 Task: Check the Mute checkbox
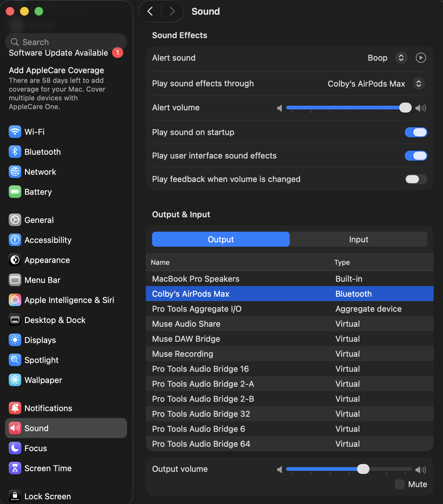pyautogui.click(x=400, y=484)
